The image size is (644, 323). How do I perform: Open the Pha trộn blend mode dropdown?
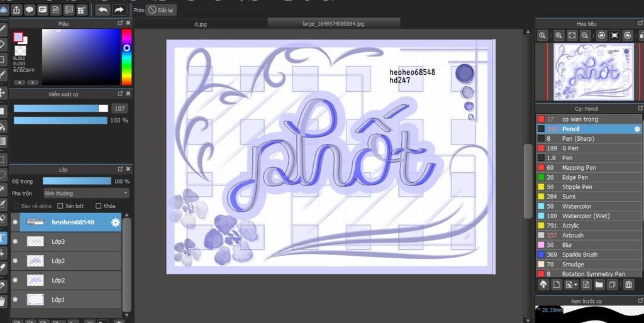86,194
